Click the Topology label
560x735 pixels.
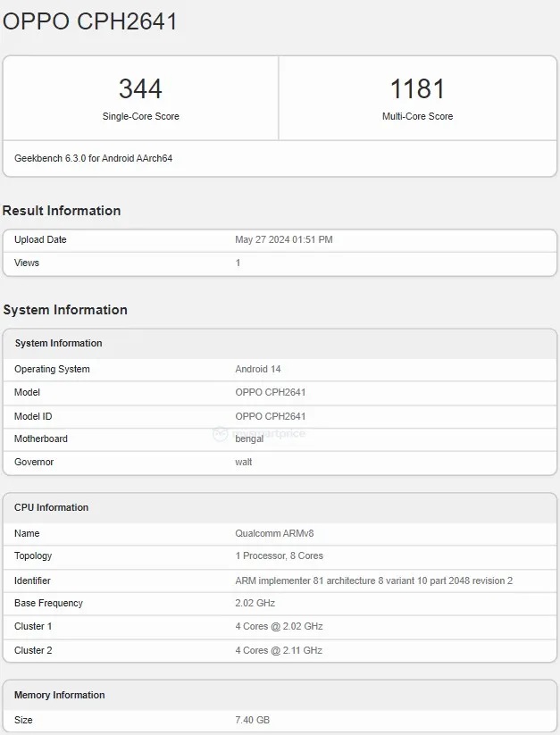(33, 556)
